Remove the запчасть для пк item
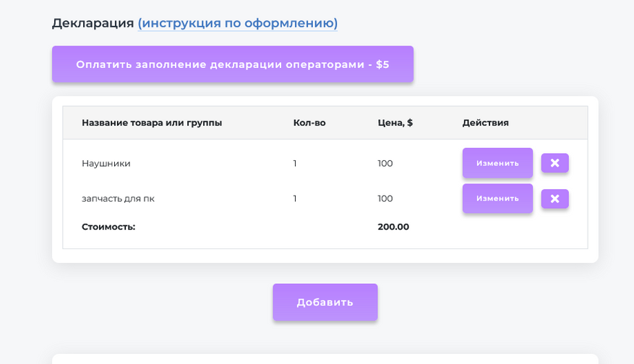The height and width of the screenshot is (364, 634). click(554, 199)
